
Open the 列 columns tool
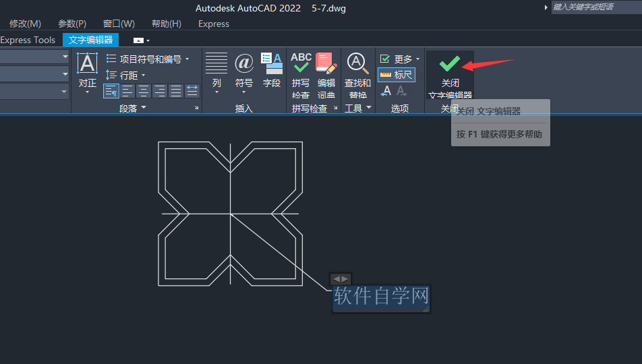216,72
